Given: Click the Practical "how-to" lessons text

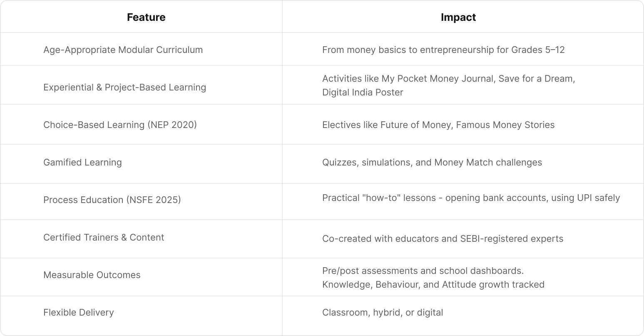Looking at the screenshot, I should tap(471, 198).
